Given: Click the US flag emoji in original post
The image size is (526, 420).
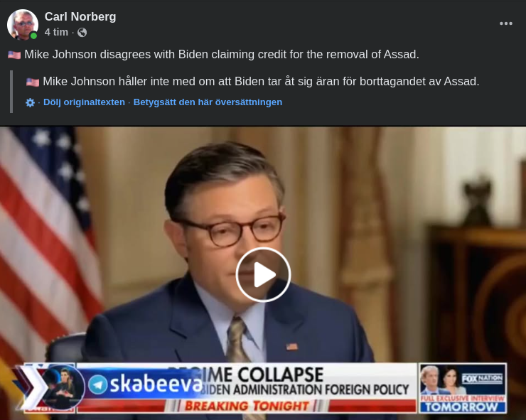Looking at the screenshot, I should pyautogui.click(x=14, y=55).
